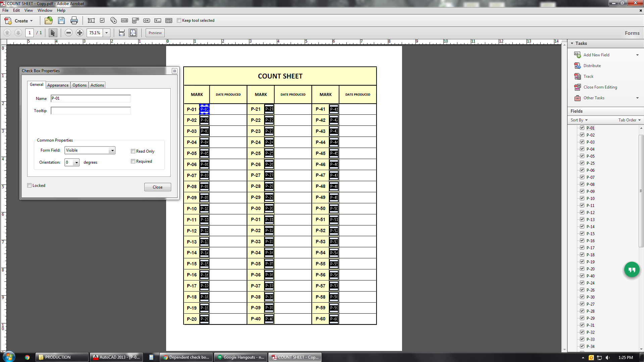Click the Distribute task link
Viewport: 644px width, 362px height.
592,65
